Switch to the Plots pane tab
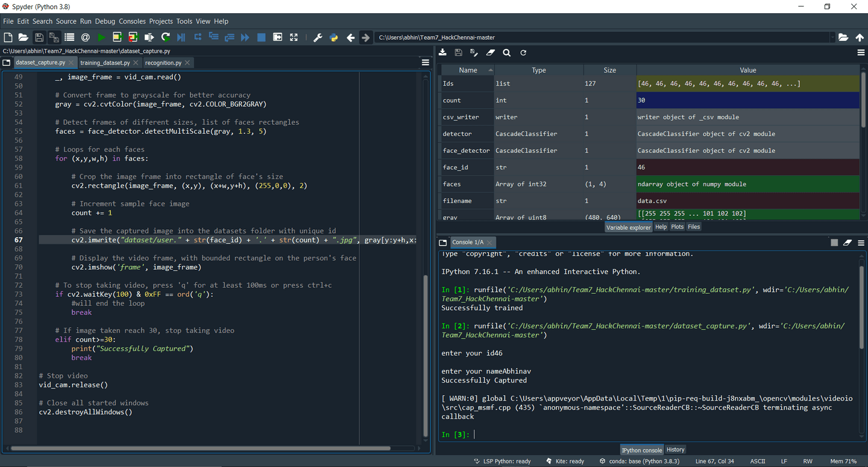The image size is (868, 467). point(678,227)
